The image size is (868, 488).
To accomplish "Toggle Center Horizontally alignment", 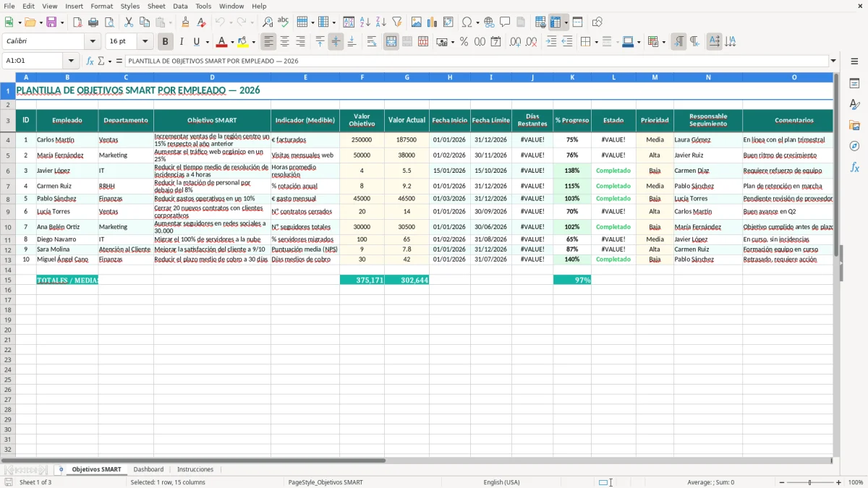I will click(284, 42).
